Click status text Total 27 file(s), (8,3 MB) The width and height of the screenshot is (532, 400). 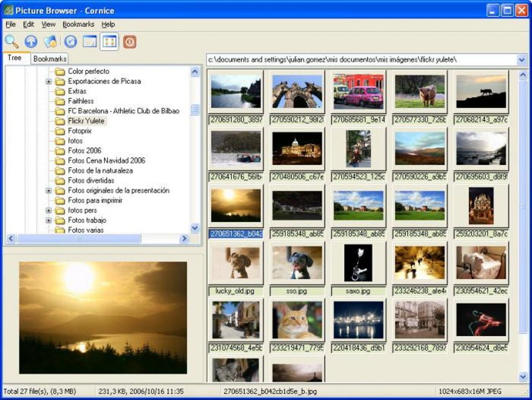click(x=39, y=392)
